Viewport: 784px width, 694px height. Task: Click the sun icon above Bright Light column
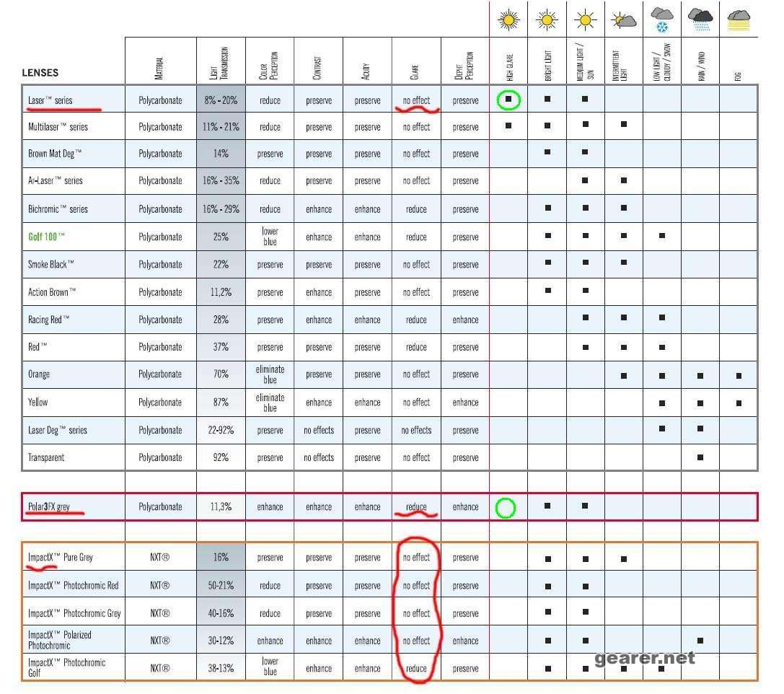point(547,20)
